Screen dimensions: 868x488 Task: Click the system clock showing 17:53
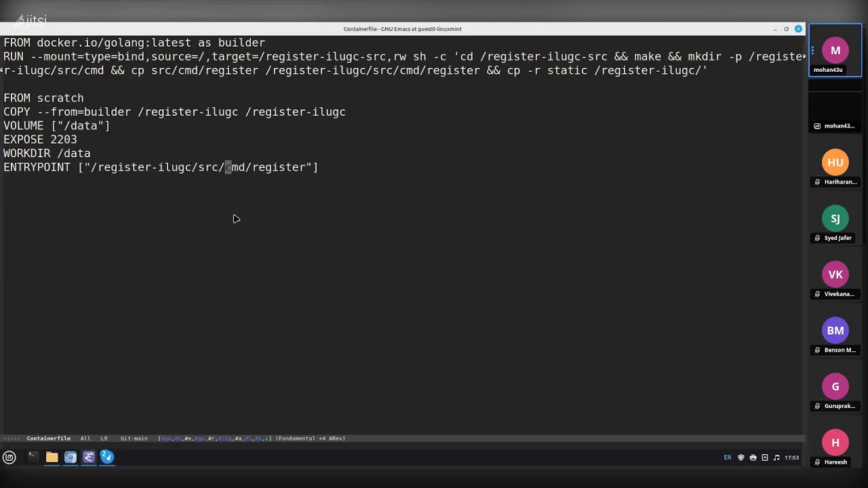click(x=791, y=457)
